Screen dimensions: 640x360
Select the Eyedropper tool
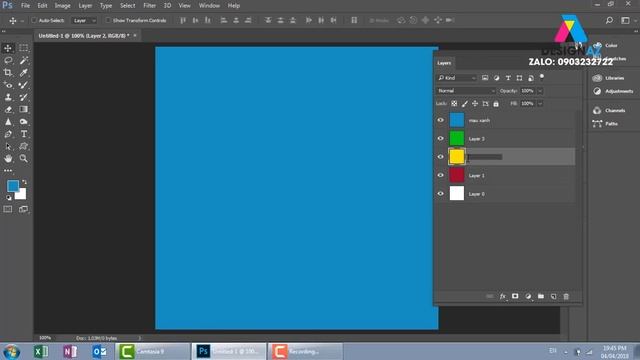(24, 73)
